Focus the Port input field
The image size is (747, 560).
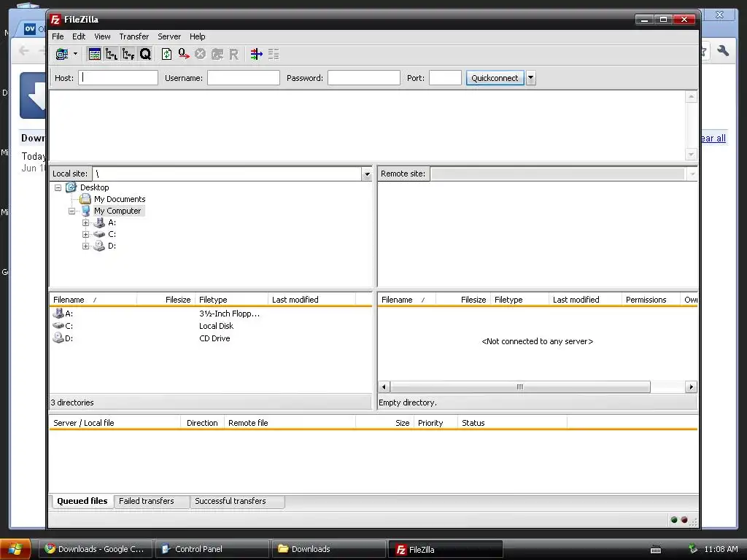coord(445,77)
